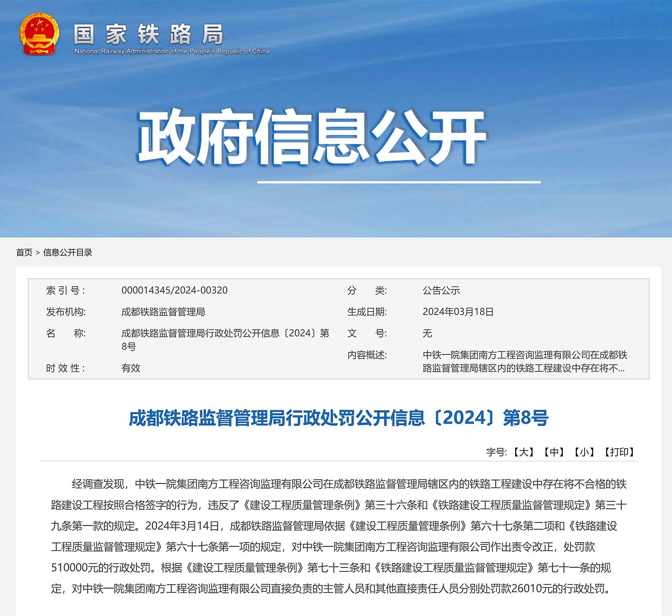Click the validity value 有效
The width and height of the screenshot is (672, 616).
131,368
